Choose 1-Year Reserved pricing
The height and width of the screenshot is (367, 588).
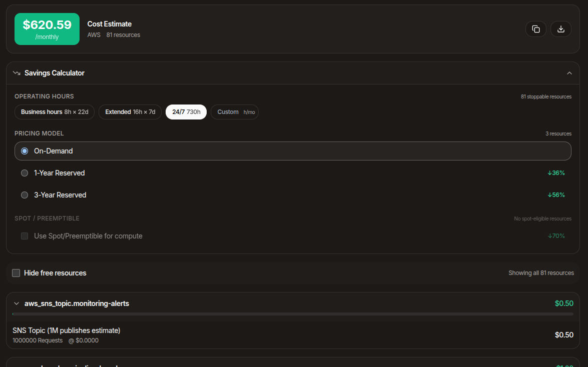tap(293, 173)
